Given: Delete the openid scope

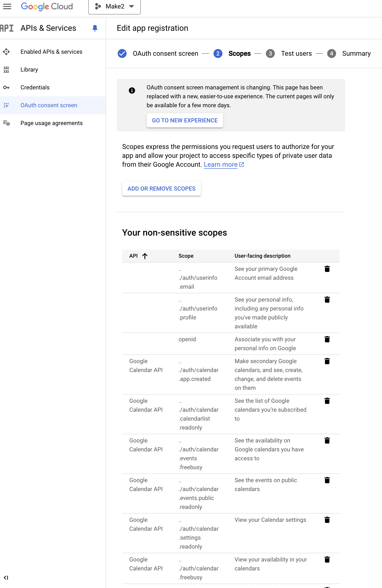Looking at the screenshot, I should (x=327, y=339).
